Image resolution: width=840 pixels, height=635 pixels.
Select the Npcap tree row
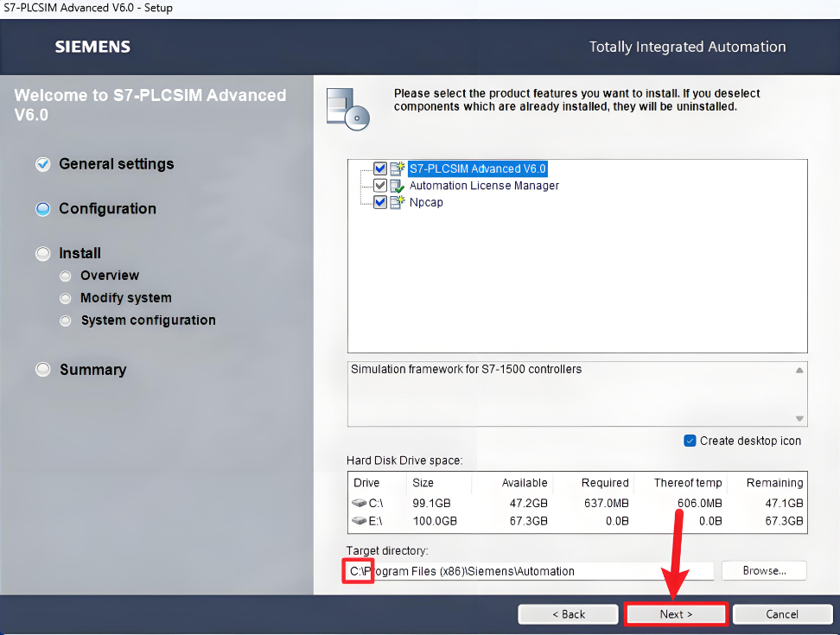click(x=426, y=202)
